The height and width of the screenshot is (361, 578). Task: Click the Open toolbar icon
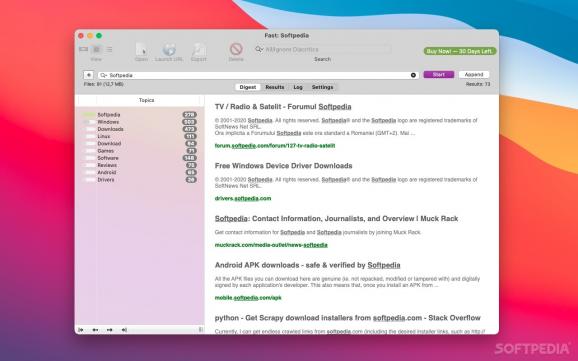[x=141, y=49]
